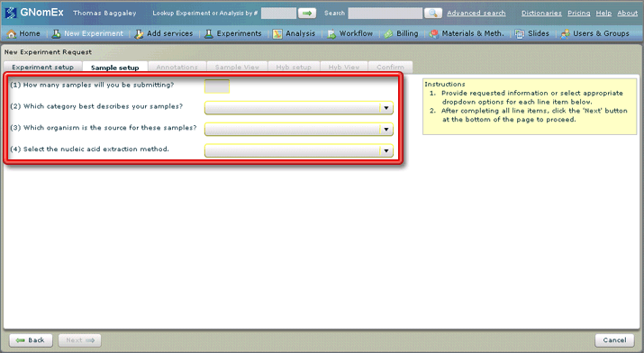Open the Hyb View tab

point(344,67)
